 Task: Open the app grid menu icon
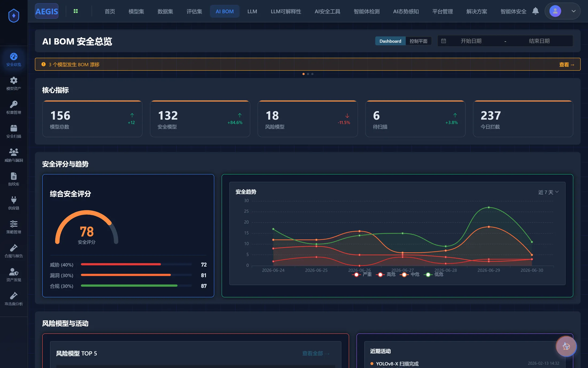click(76, 11)
